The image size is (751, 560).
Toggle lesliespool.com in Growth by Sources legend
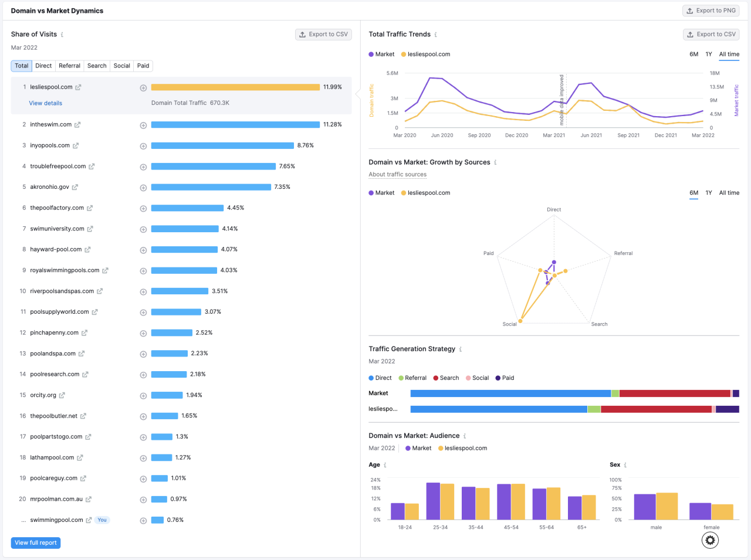click(x=425, y=193)
